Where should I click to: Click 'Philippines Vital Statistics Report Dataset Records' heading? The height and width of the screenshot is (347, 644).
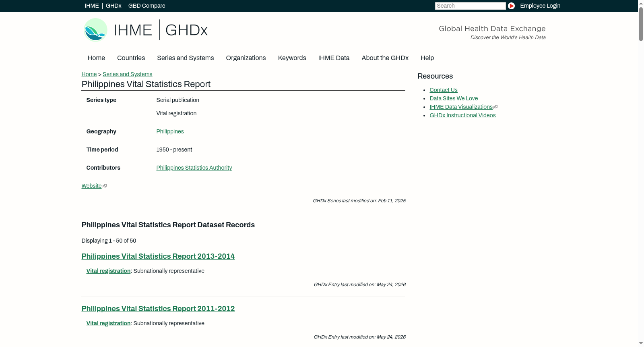[168, 225]
